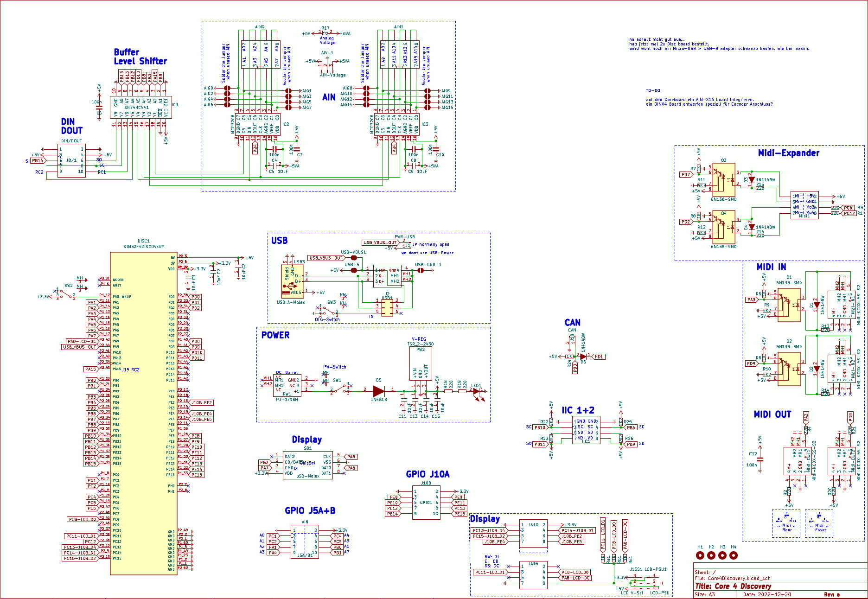Click the "Buffer Level Shifter" heading text
The height and width of the screenshot is (599, 868).
coord(140,57)
